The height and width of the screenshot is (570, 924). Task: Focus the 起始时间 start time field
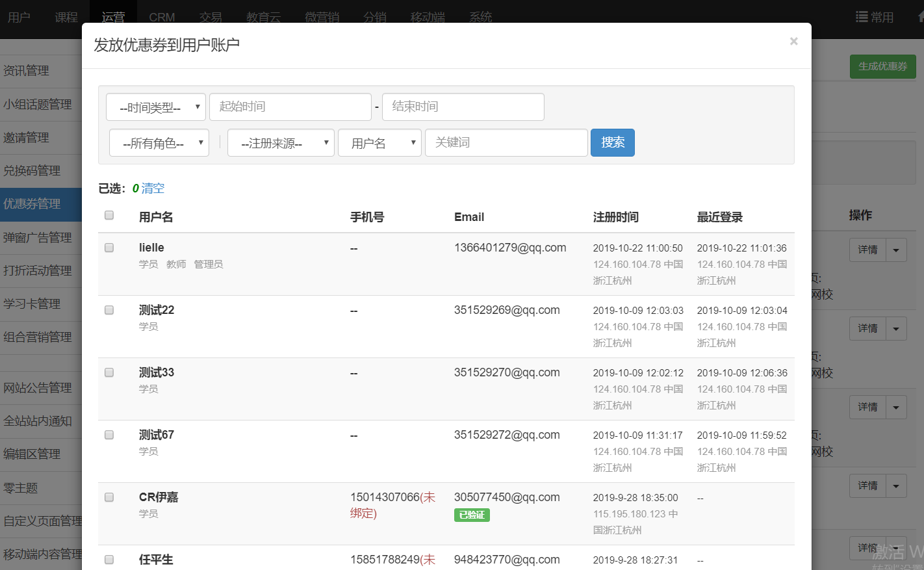pos(290,107)
